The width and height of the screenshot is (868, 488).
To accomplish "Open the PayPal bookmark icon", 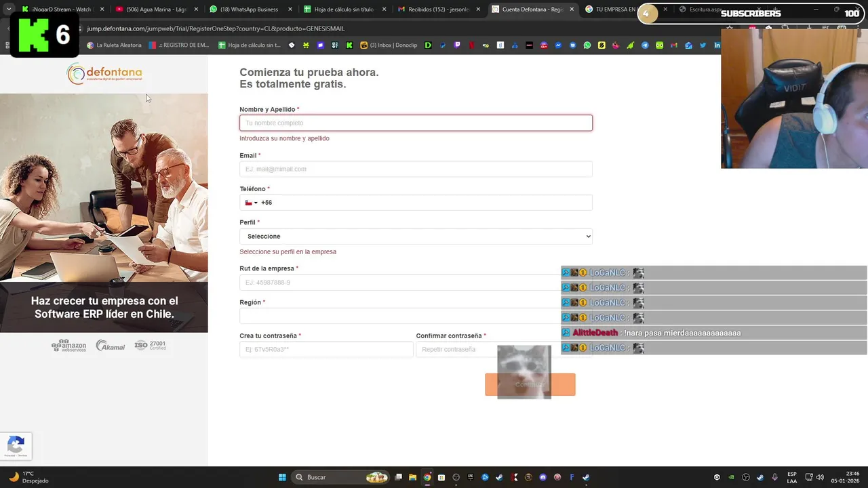I will (x=443, y=45).
